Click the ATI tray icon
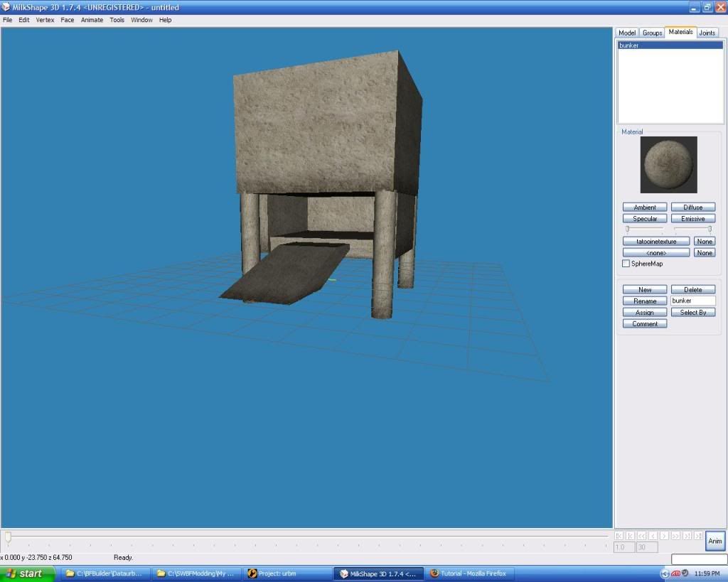Image resolution: width=728 pixels, height=582 pixels. 675,573
